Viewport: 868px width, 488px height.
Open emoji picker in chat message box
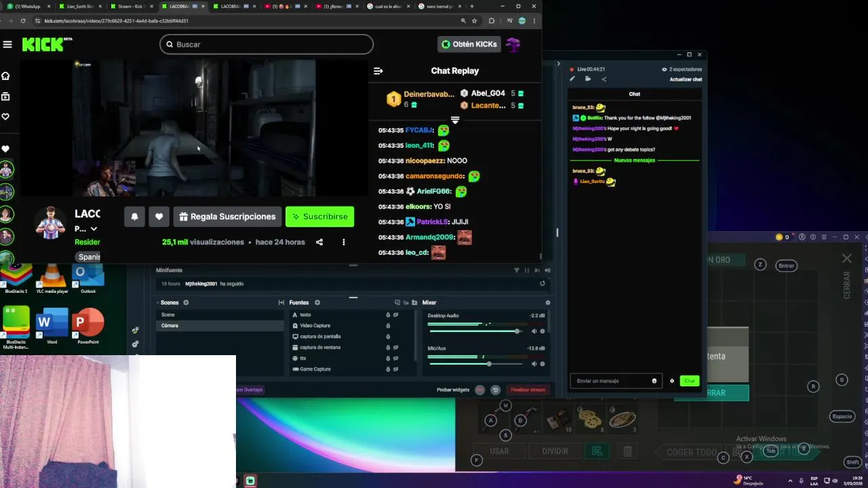pyautogui.click(x=654, y=381)
